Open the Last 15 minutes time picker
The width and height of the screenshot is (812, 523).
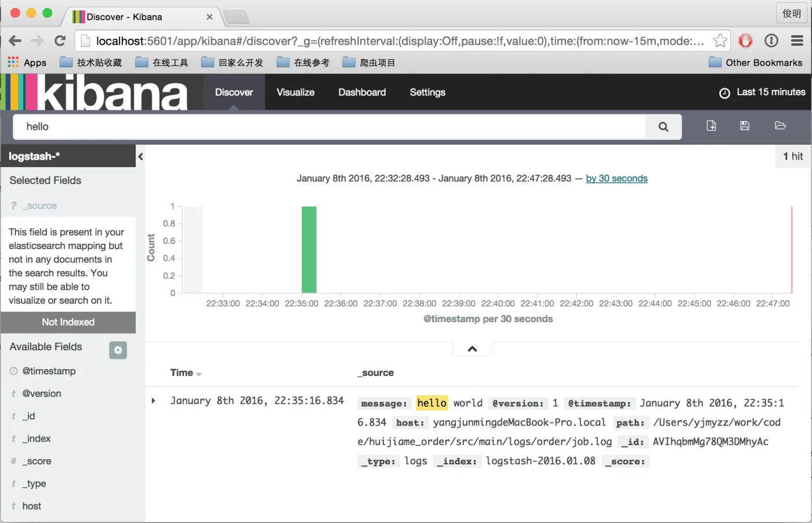click(762, 92)
